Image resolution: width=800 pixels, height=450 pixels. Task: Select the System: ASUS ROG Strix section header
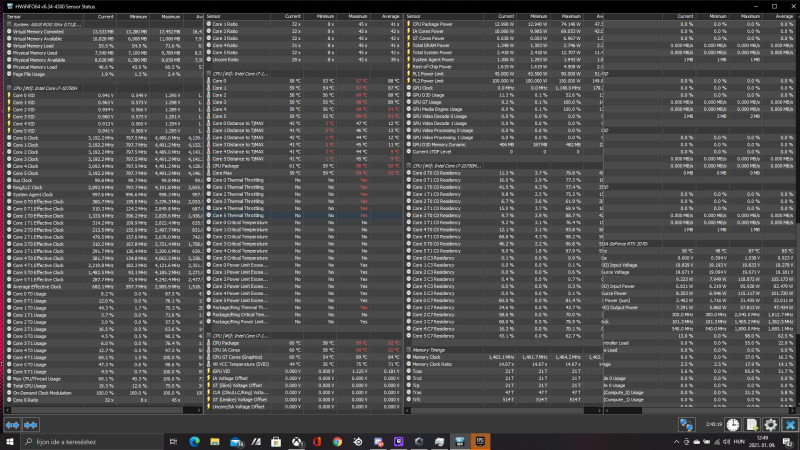[104, 24]
